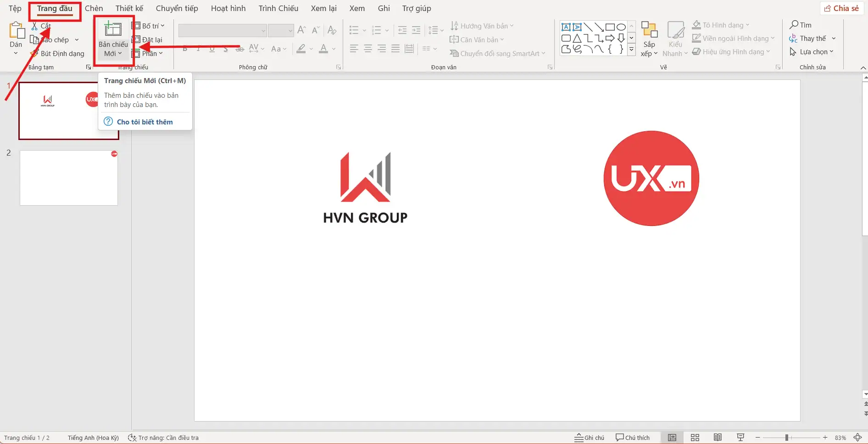Open the Tìm search tool
This screenshot has width=868, height=444.
801,25
